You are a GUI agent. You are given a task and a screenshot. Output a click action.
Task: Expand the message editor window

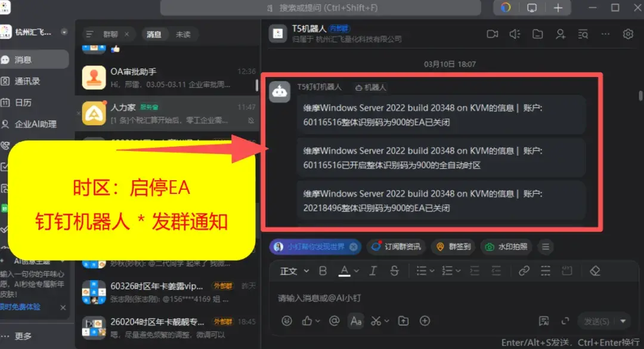point(565,321)
